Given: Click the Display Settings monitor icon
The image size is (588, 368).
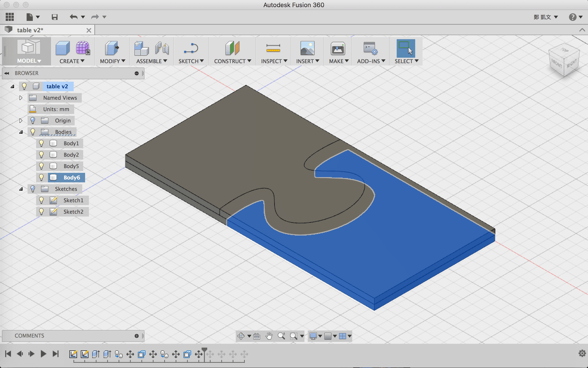Looking at the screenshot, I should (313, 336).
